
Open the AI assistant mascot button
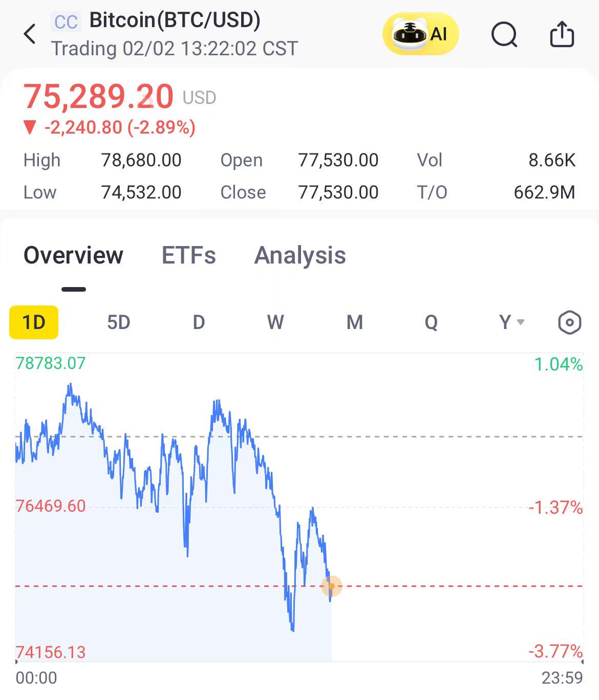click(420, 34)
